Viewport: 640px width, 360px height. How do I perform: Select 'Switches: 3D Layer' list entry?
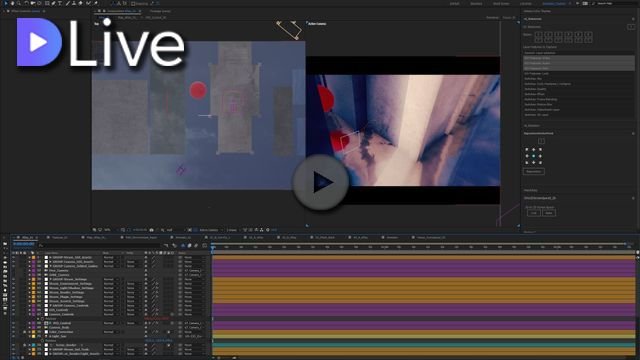tap(578, 115)
